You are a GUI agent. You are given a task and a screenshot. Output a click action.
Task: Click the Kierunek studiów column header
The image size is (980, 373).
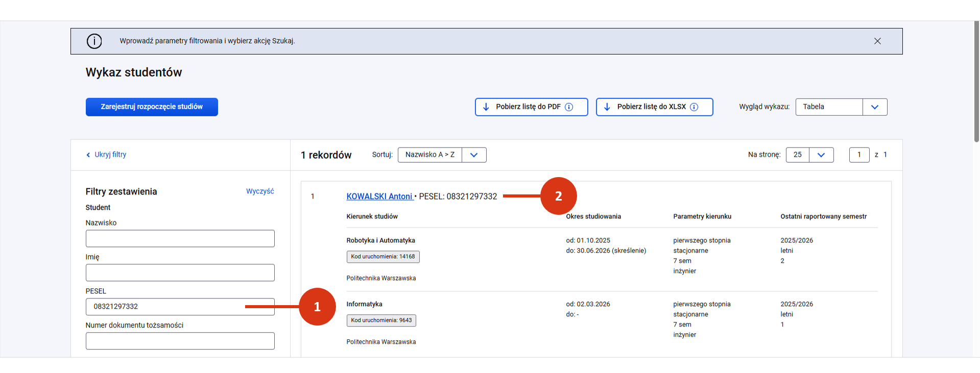(372, 216)
